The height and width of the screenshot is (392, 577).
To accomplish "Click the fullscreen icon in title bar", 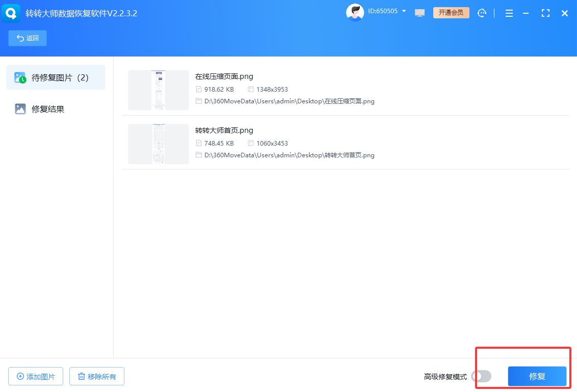I will point(545,13).
